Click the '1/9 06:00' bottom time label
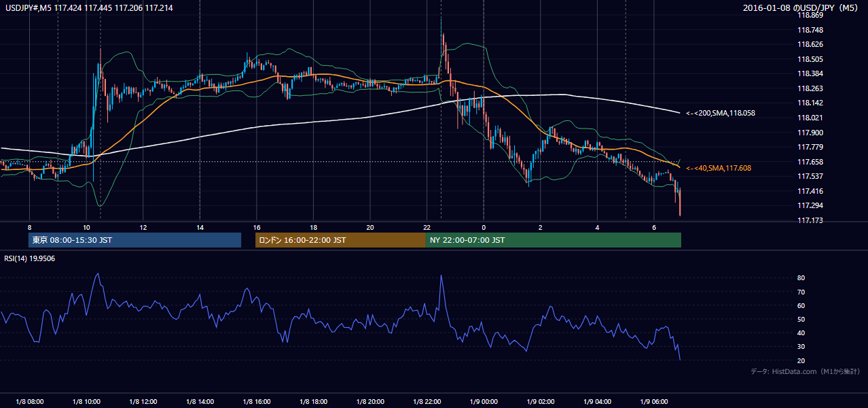The height and width of the screenshot is (408, 868). (653, 401)
